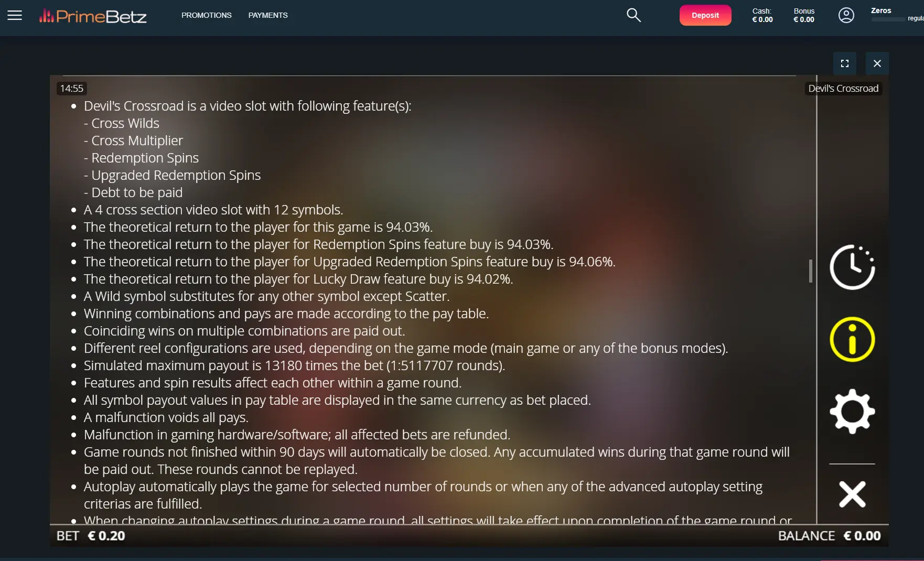Viewport: 924px width, 561px height.
Task: Close the game window frame
Action: point(877,63)
